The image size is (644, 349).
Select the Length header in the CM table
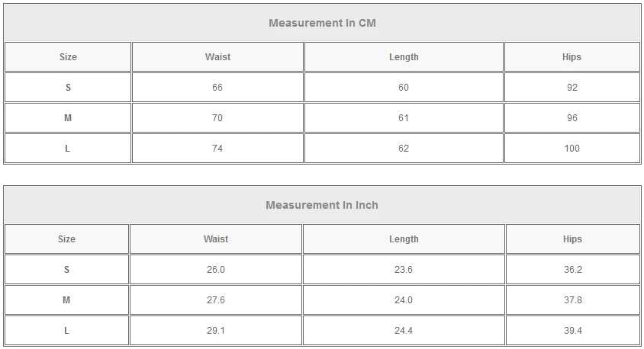404,57
